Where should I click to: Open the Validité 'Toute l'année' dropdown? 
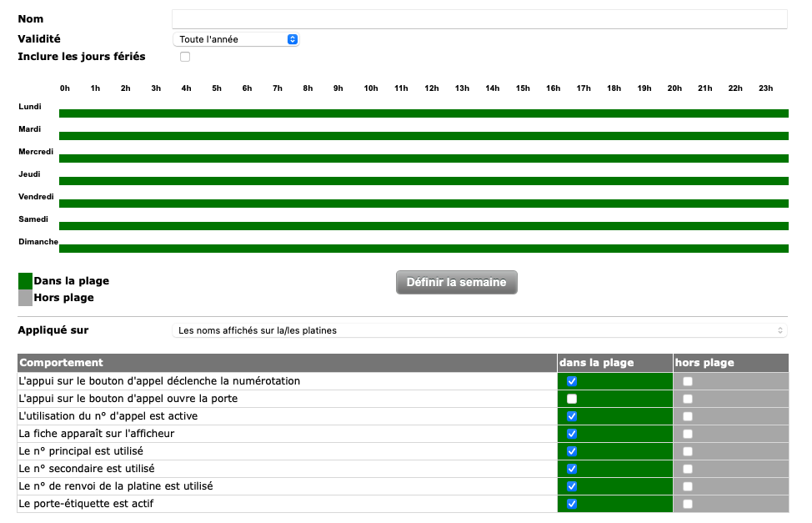pyautogui.click(x=236, y=39)
